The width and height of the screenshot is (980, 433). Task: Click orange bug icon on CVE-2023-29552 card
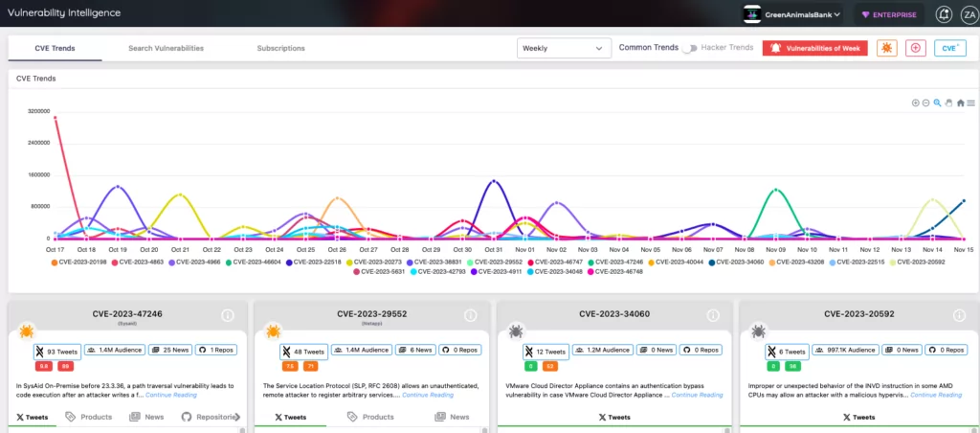point(273,331)
